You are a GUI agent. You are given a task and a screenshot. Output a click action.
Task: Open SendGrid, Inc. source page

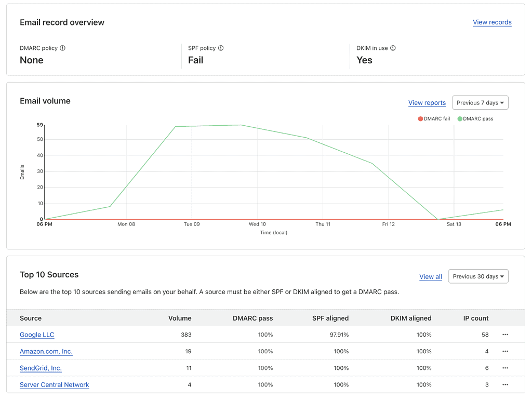point(41,368)
